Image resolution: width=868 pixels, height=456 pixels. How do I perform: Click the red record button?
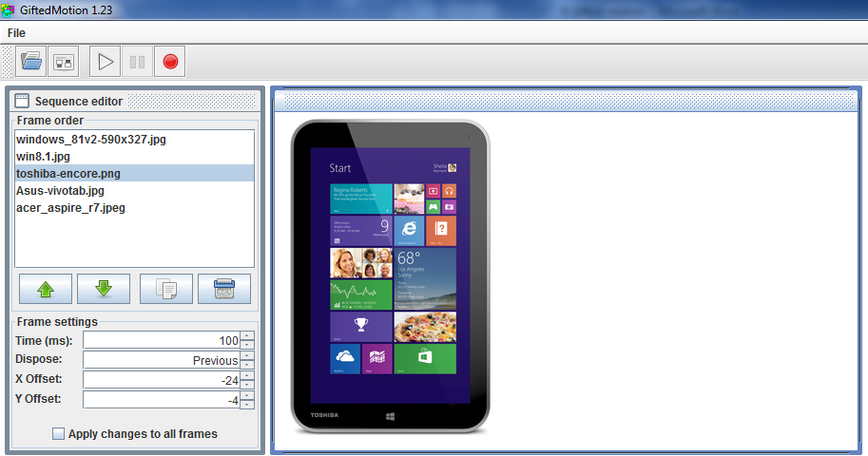[x=170, y=62]
